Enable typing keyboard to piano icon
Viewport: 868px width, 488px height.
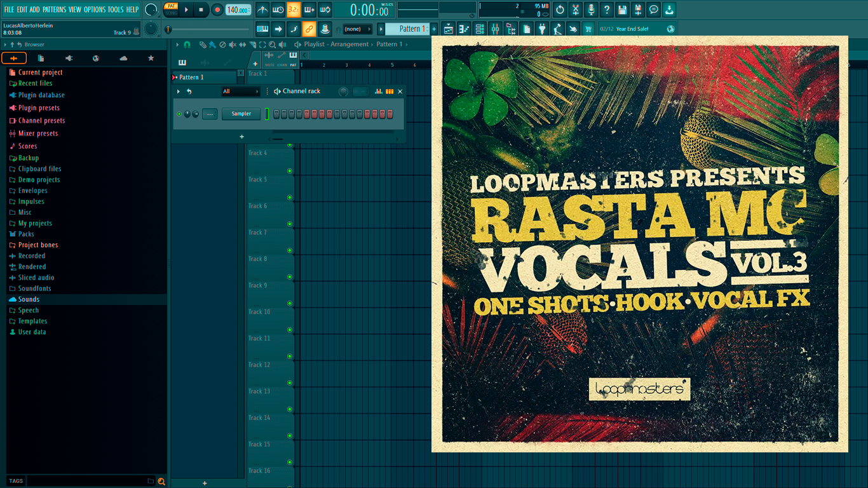tap(262, 29)
